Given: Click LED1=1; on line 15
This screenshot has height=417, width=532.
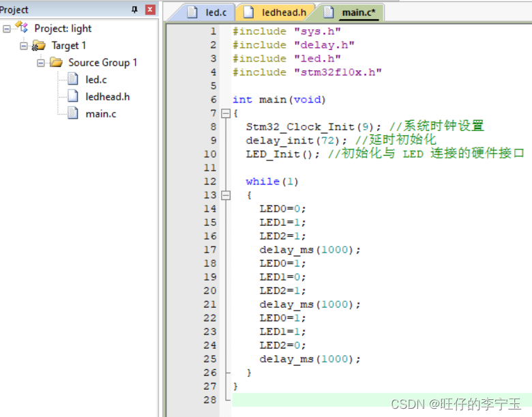Looking at the screenshot, I should pyautogui.click(x=282, y=222).
